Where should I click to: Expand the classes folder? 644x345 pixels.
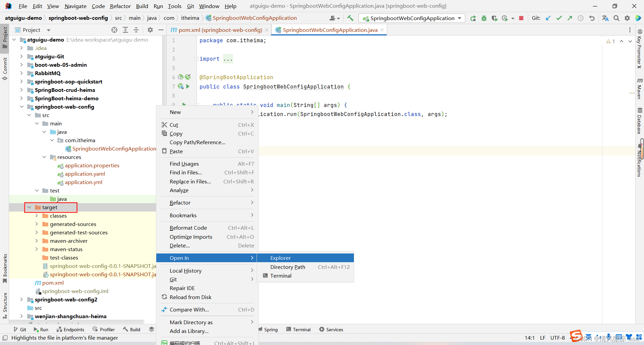[37, 216]
